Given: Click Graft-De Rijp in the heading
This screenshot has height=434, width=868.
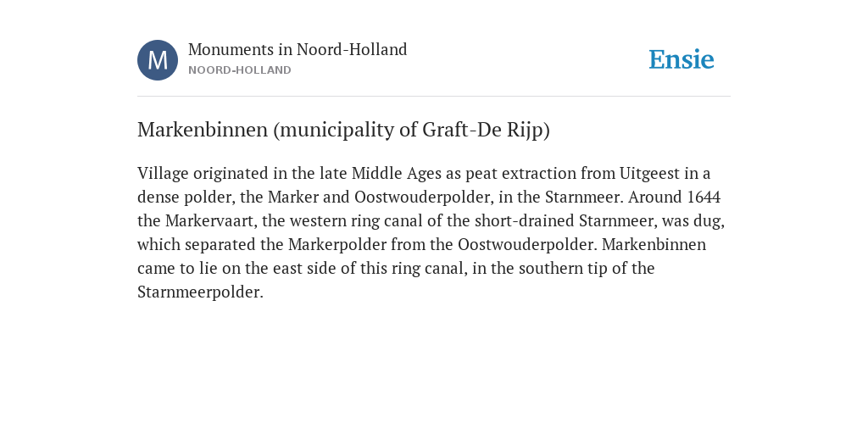Looking at the screenshot, I should tap(484, 130).
